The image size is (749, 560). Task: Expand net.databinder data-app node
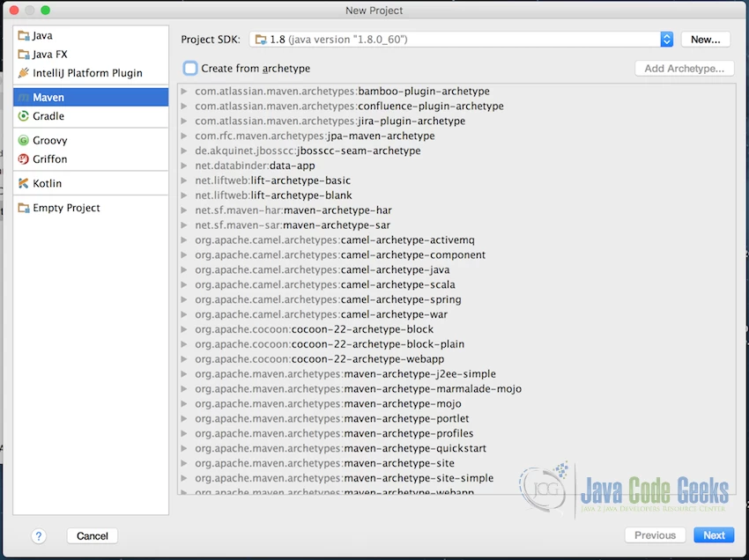(184, 166)
